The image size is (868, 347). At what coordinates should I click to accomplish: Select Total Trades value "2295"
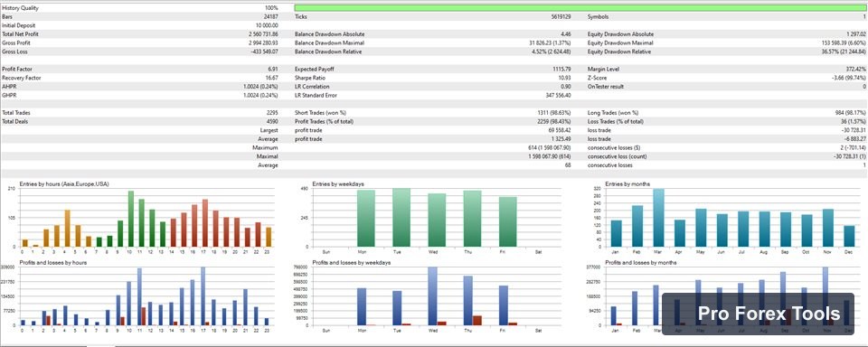tap(272, 113)
